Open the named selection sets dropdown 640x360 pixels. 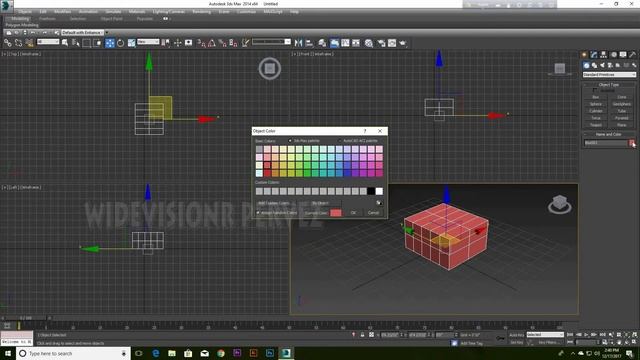click(271, 42)
